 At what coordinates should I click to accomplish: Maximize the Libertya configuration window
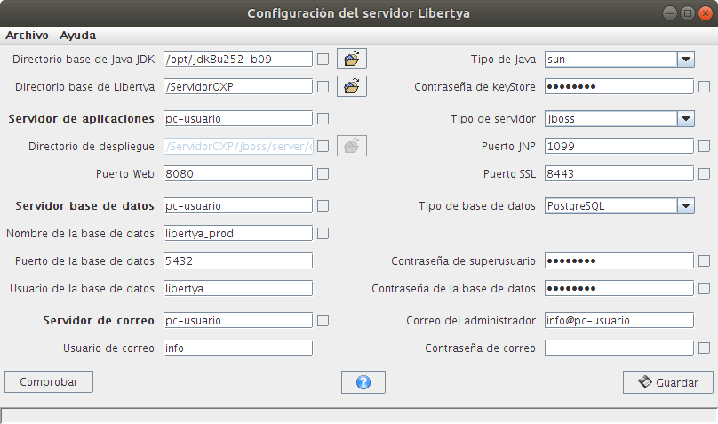[687, 13]
